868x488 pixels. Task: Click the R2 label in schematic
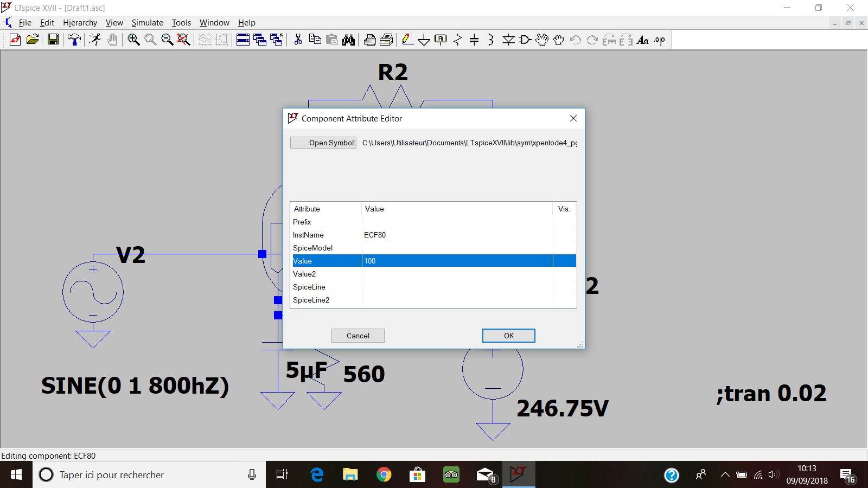point(393,72)
